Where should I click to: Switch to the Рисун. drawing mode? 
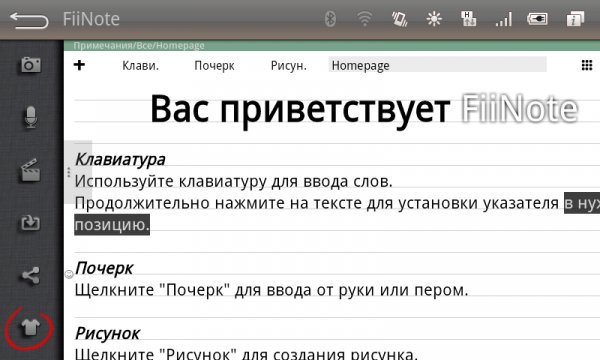coord(289,65)
